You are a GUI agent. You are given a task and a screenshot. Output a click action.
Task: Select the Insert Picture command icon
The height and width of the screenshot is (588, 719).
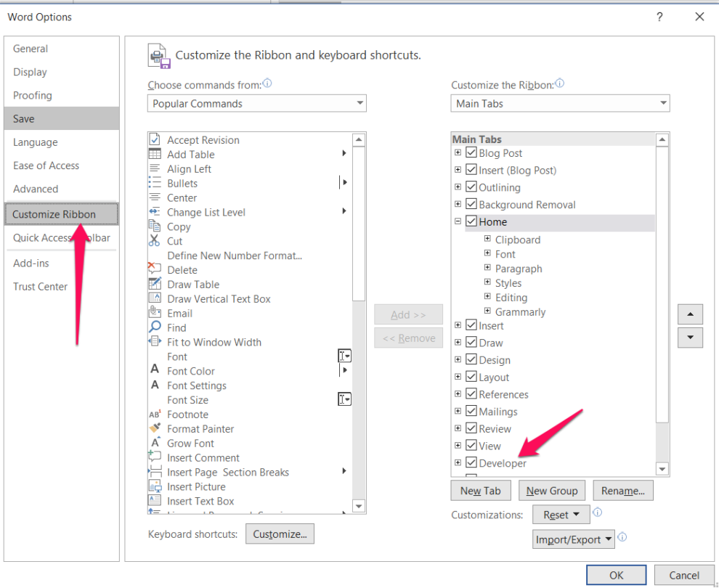point(155,486)
